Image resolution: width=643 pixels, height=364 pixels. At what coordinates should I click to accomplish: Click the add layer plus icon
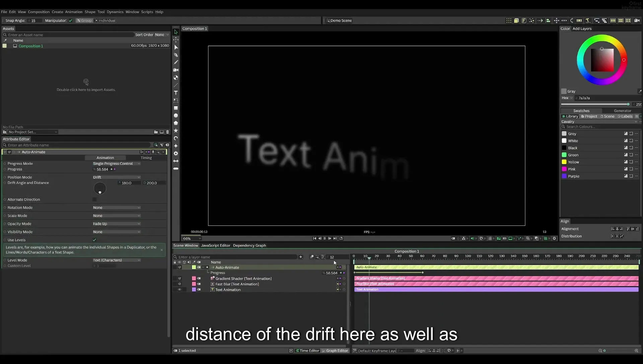[x=301, y=257]
